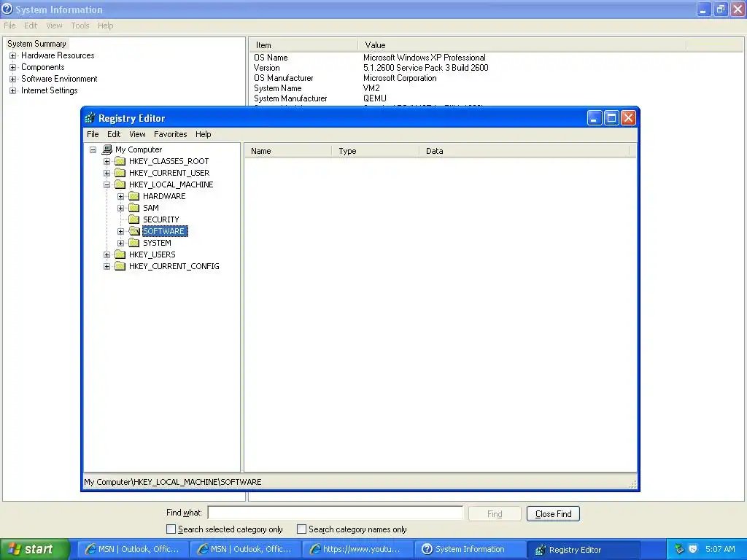Open the Tools menu in System Information
This screenshot has height=560, width=747.
80,26
